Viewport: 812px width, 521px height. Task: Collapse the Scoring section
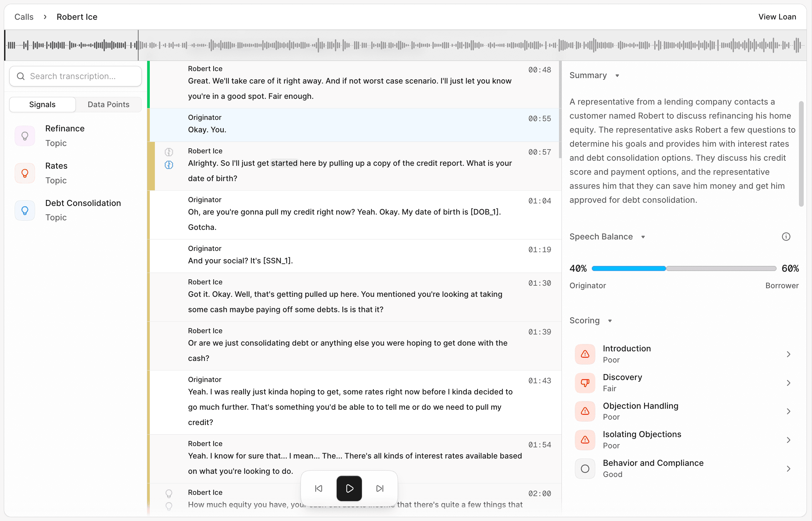610,321
